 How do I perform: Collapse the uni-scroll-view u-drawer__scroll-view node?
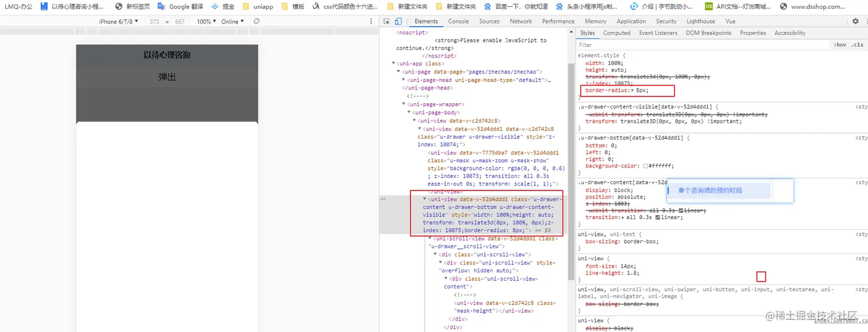[x=430, y=239]
